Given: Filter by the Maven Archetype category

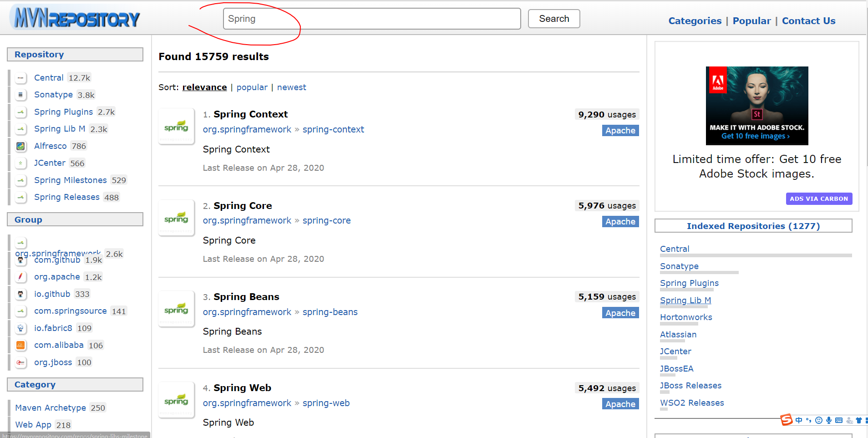Looking at the screenshot, I should point(51,408).
